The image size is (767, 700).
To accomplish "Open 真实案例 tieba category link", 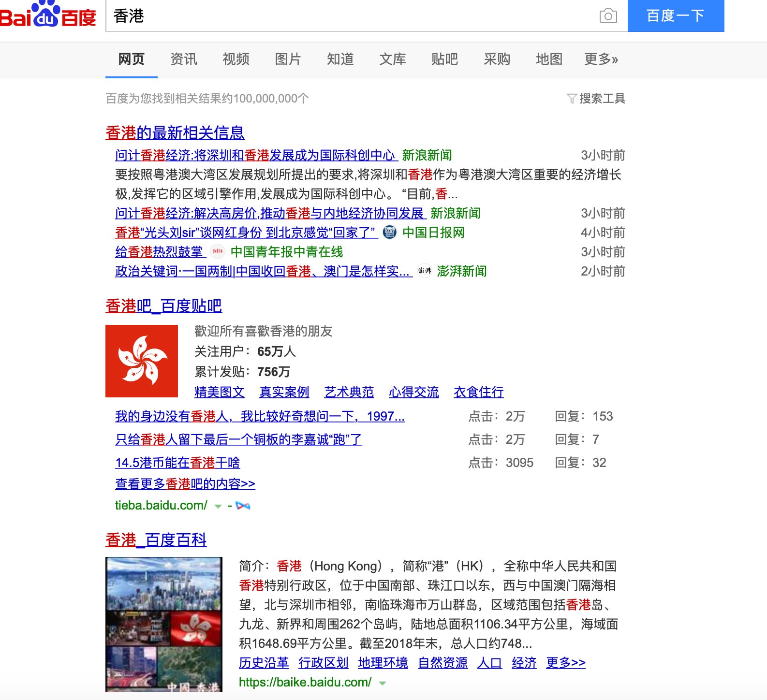I will pos(284,392).
